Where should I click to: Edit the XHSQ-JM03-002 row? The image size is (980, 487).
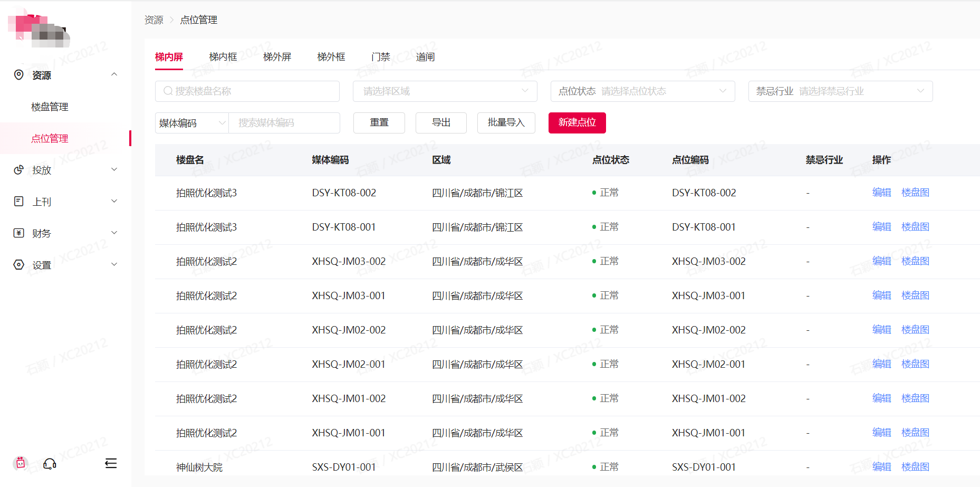882,261
